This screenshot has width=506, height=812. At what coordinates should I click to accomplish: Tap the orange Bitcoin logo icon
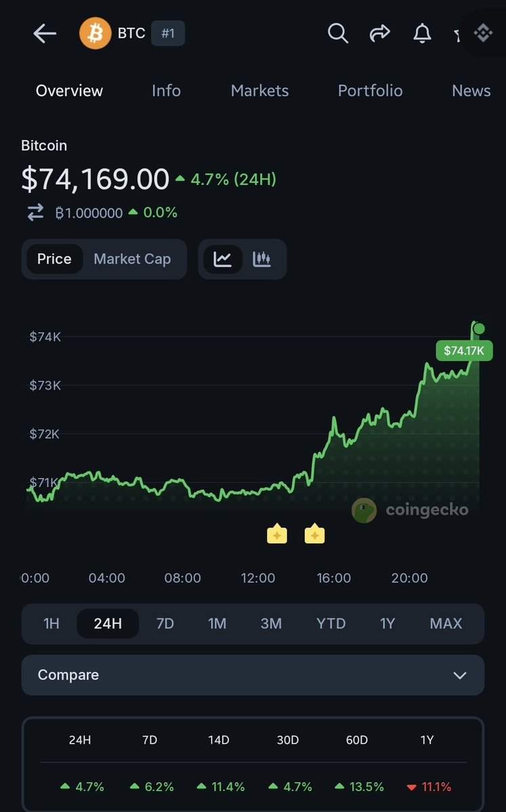pos(96,33)
